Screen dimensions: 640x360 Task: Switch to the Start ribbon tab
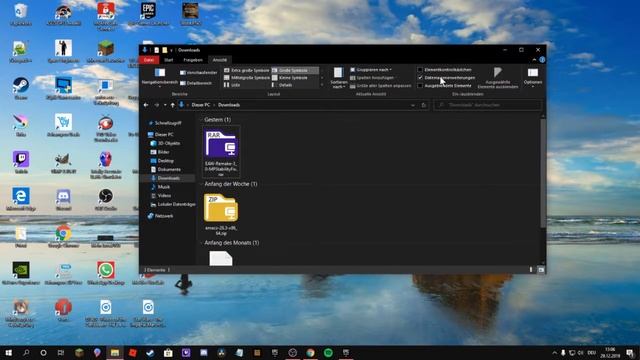(168, 60)
